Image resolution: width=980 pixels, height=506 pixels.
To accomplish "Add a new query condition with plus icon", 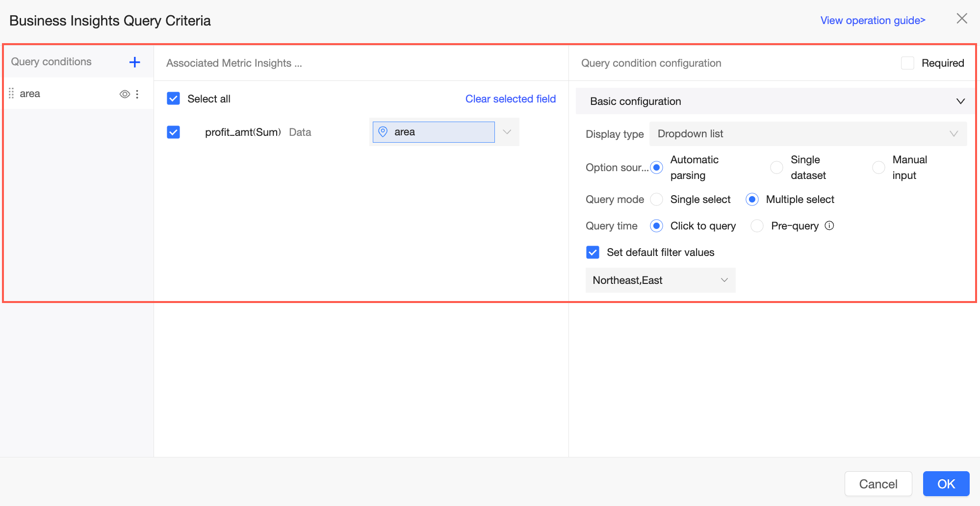I will click(x=134, y=62).
